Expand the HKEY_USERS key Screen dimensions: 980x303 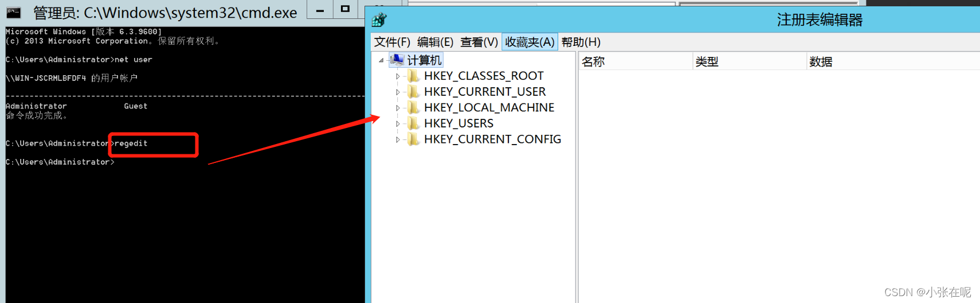coord(398,124)
